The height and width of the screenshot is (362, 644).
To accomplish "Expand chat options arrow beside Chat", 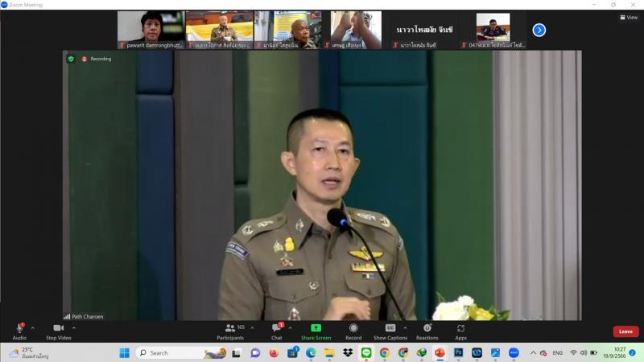I will click(290, 328).
